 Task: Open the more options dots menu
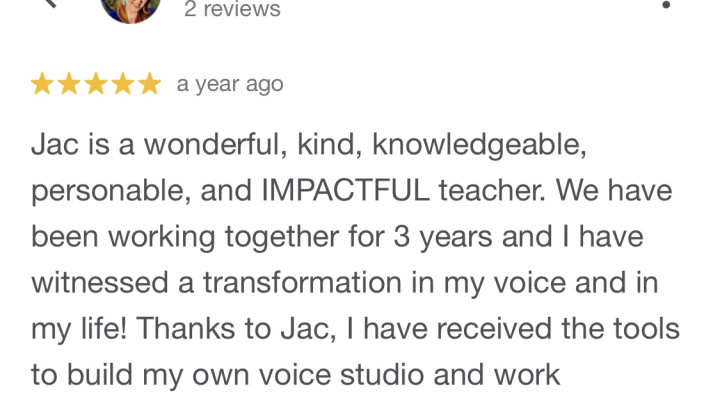[666, 5]
